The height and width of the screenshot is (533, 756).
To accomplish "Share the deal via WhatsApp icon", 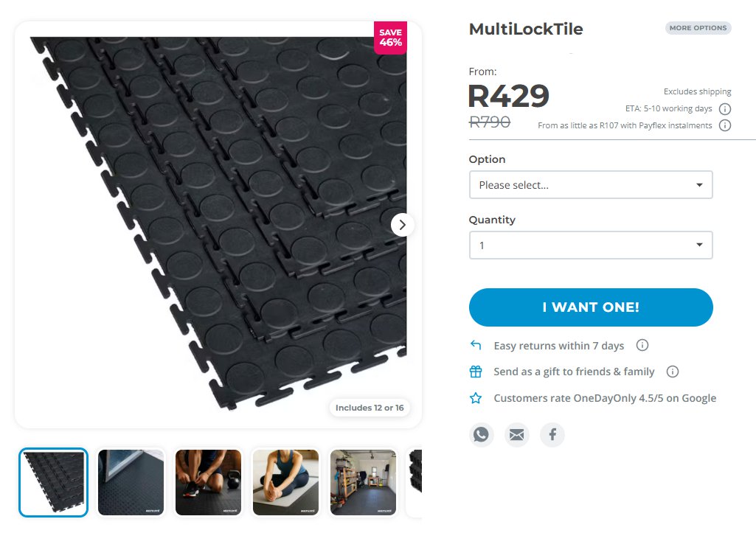I will pyautogui.click(x=481, y=435).
